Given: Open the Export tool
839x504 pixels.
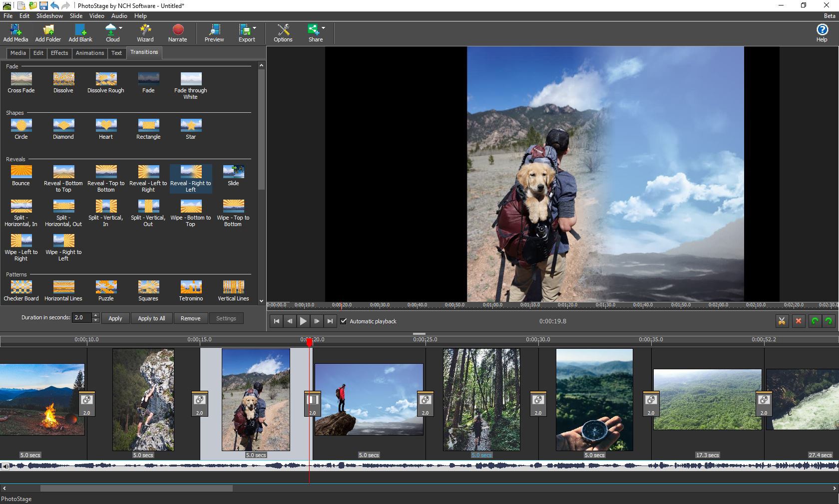Looking at the screenshot, I should (244, 33).
